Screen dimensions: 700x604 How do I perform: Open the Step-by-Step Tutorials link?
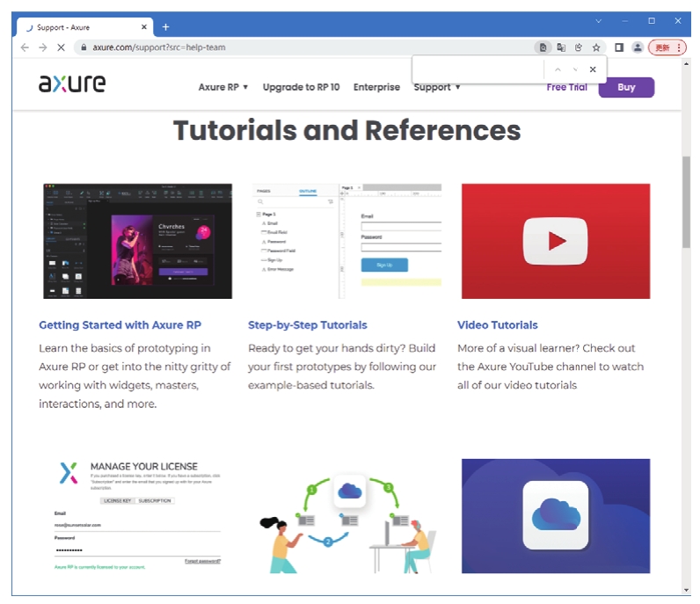coord(308,325)
